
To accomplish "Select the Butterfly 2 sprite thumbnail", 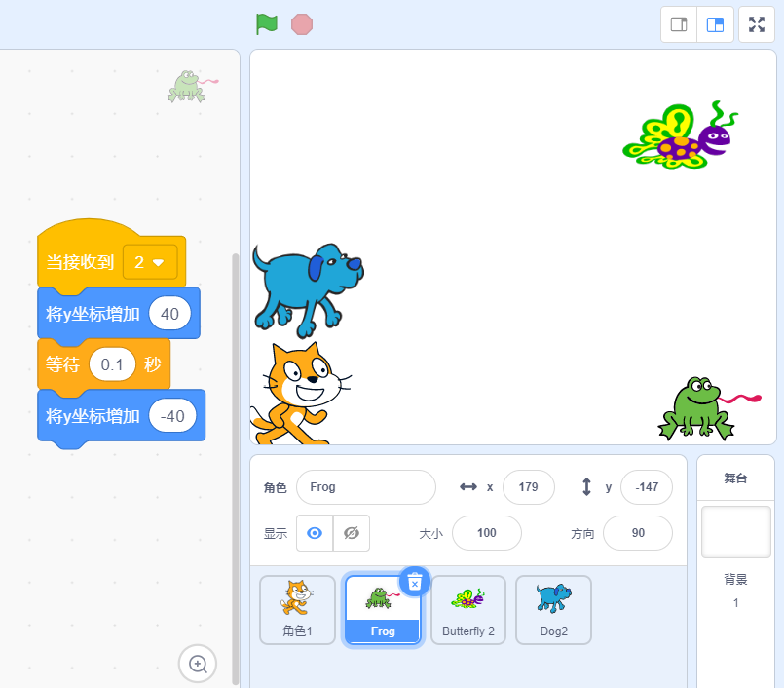I will tap(468, 609).
